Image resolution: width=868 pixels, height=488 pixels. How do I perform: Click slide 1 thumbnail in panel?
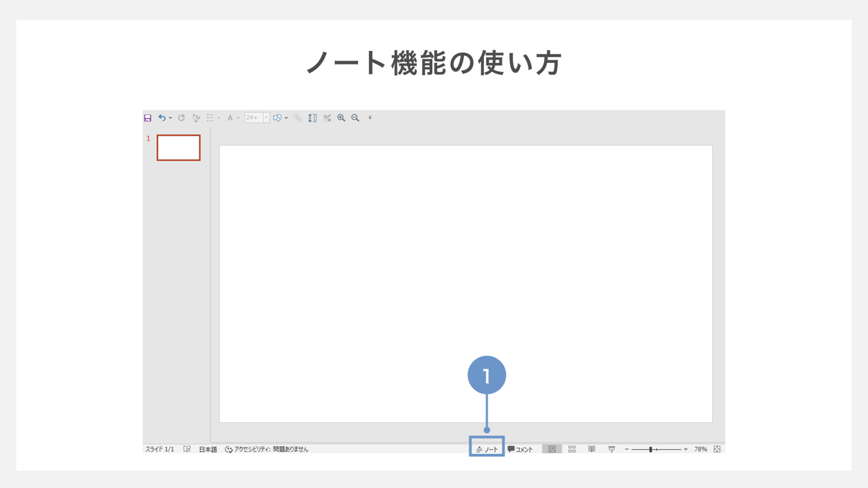(x=178, y=148)
